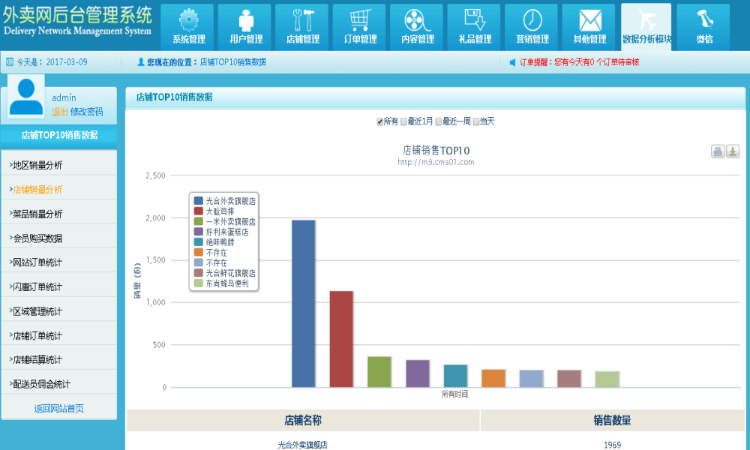Open 用户管理 person icon module
Screen dimensions: 750x450
click(245, 27)
